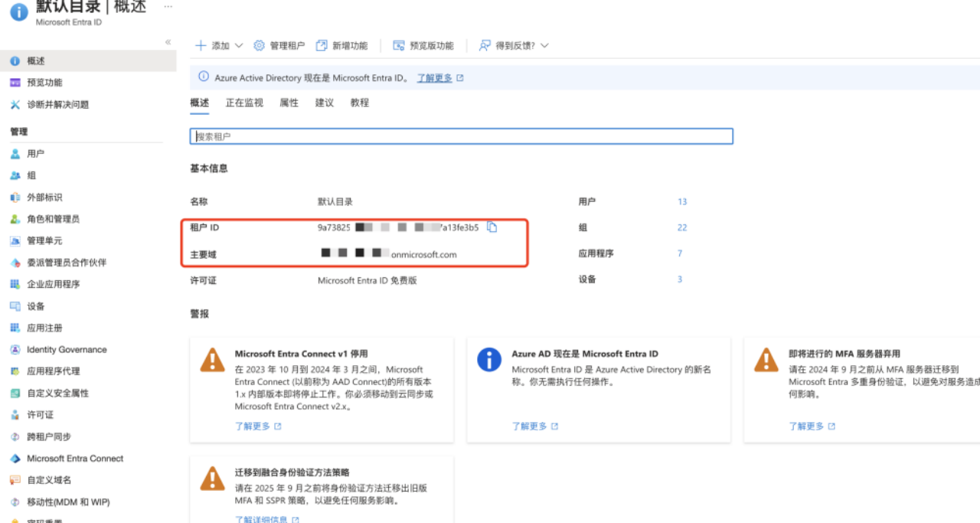Image resolution: width=980 pixels, height=523 pixels.
Task: Click the 预览功能 sidebar icon
Action: (x=15, y=83)
